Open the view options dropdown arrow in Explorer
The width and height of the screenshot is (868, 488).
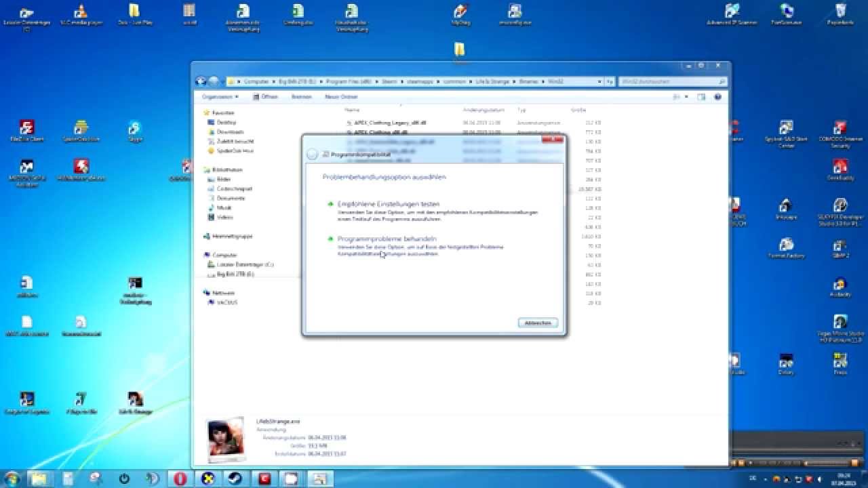pos(686,97)
